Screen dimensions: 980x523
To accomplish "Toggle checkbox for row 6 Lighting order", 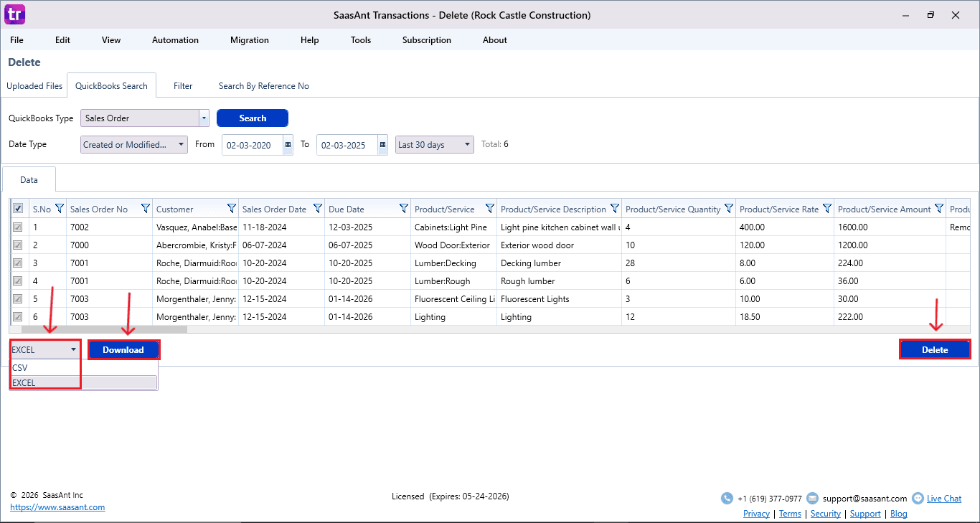I will pyautogui.click(x=18, y=317).
